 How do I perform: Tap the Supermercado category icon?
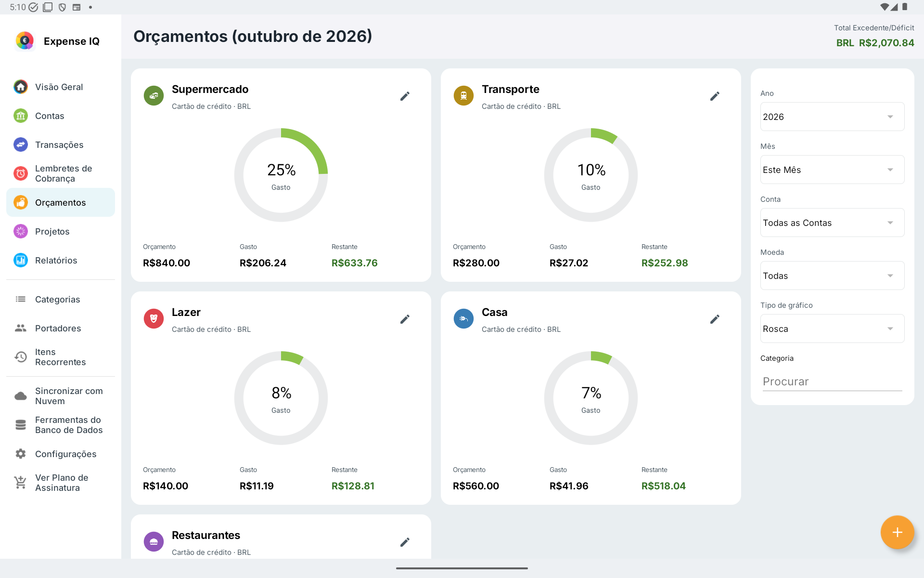154,96
